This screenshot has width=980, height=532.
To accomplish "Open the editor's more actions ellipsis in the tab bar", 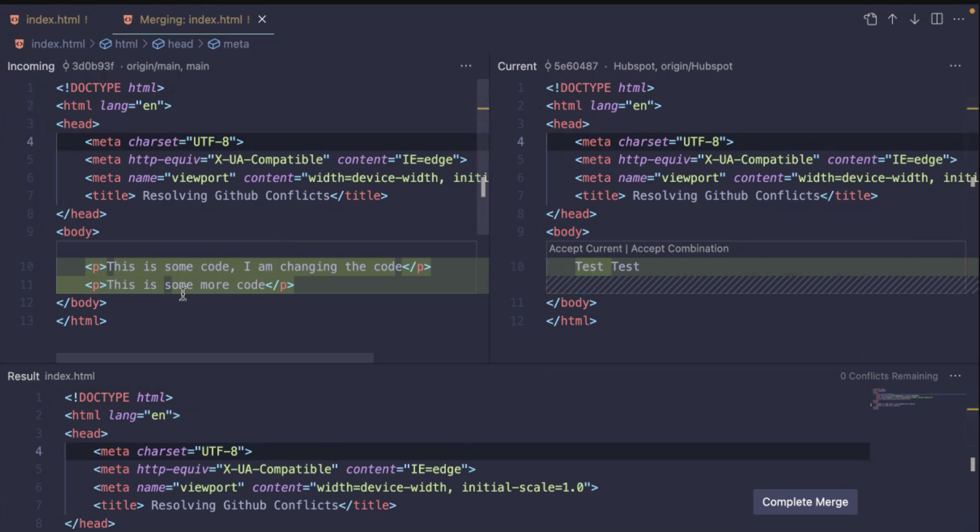I will [x=959, y=19].
